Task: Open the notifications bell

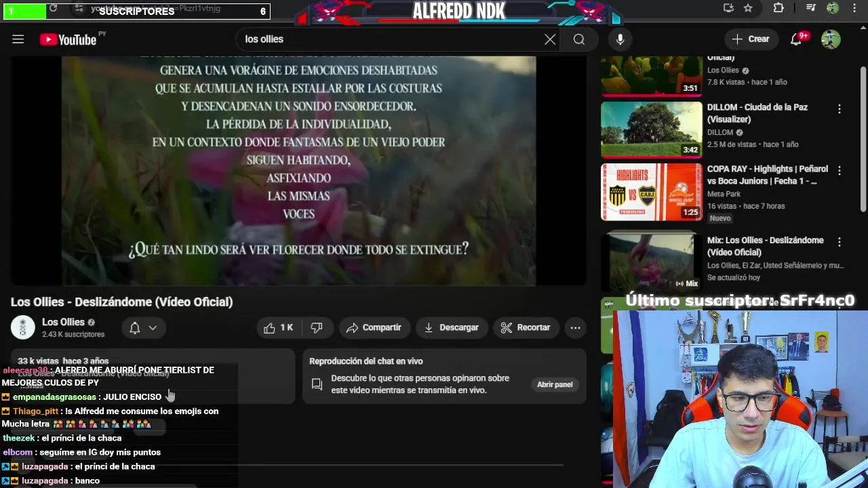Action: point(797,39)
